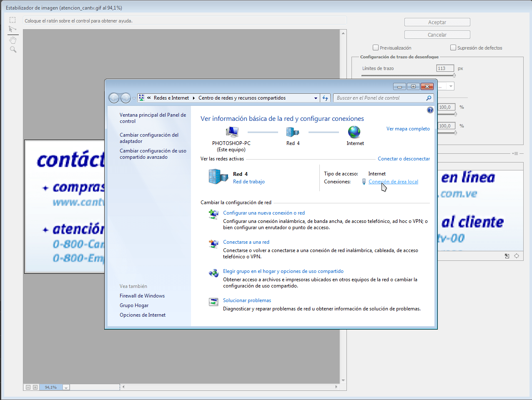Open the blue help question mark icon
This screenshot has width=532, height=400.
click(430, 110)
